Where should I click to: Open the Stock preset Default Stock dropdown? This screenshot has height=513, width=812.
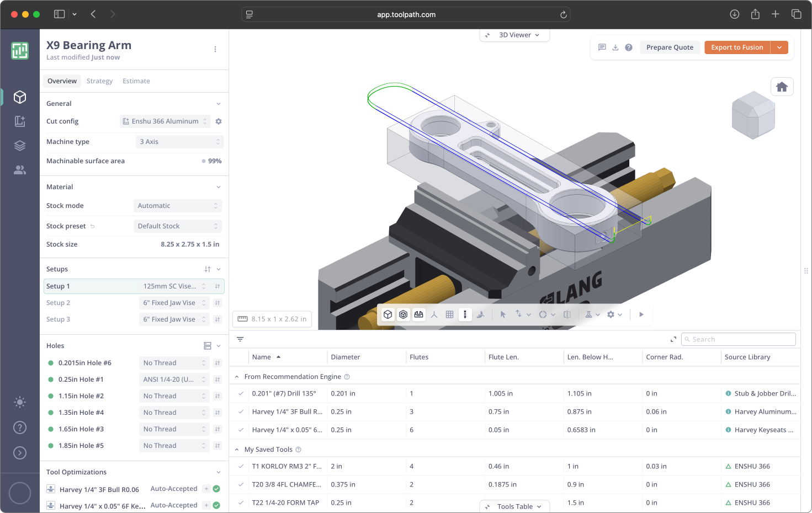178,226
